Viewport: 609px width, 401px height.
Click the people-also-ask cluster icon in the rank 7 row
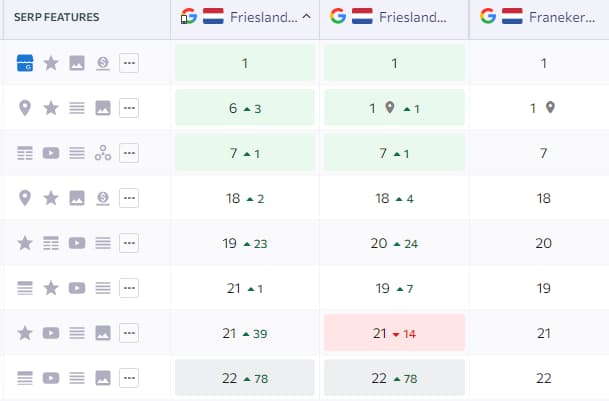tap(102, 153)
